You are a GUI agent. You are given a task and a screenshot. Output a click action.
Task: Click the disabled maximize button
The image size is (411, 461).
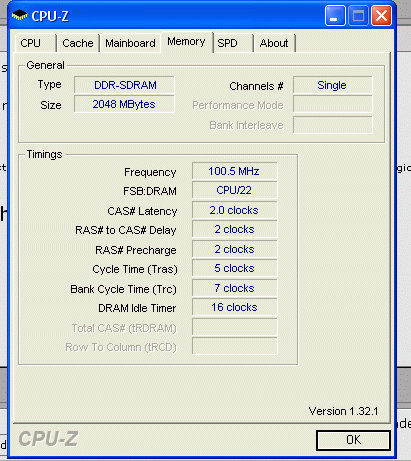click(x=358, y=15)
